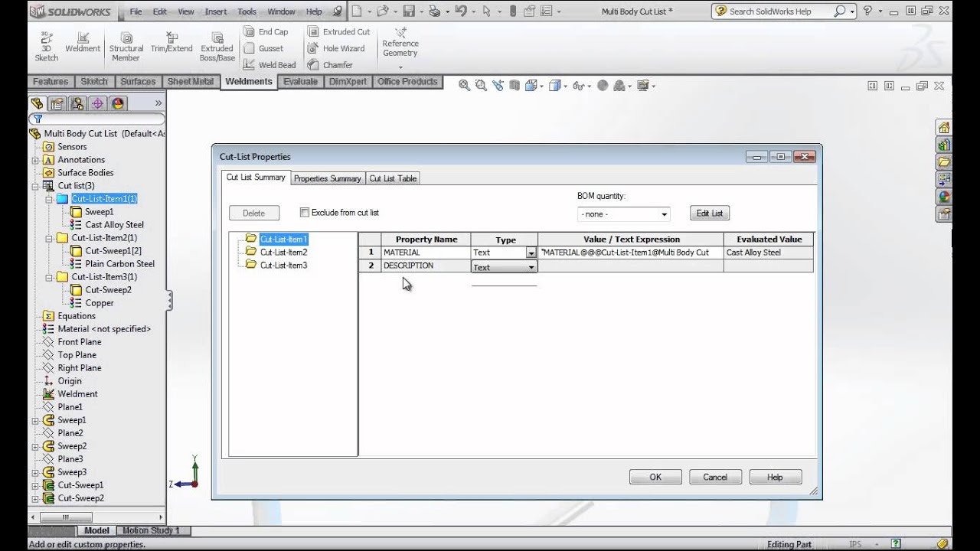This screenshot has height=551, width=980.
Task: Open DimXpertManager tab icon
Action: [x=97, y=104]
